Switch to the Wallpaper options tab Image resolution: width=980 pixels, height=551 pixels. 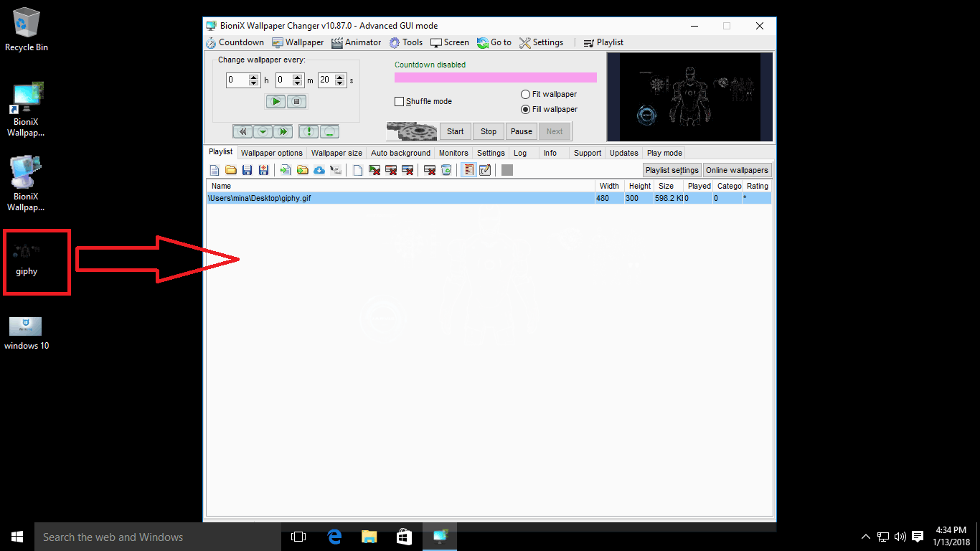(272, 153)
